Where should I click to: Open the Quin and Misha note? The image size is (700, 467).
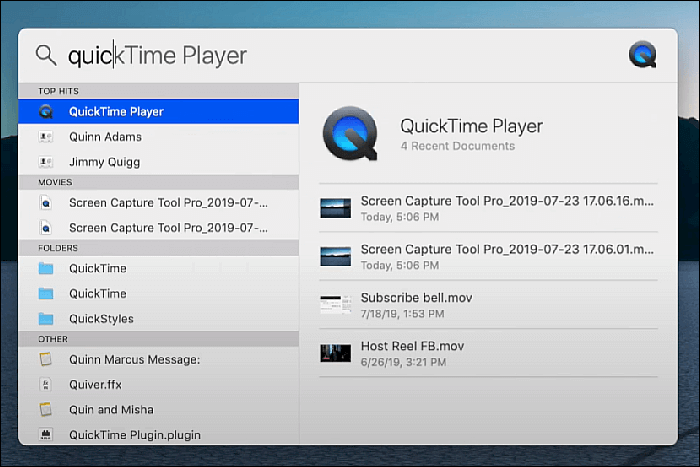tap(111, 409)
